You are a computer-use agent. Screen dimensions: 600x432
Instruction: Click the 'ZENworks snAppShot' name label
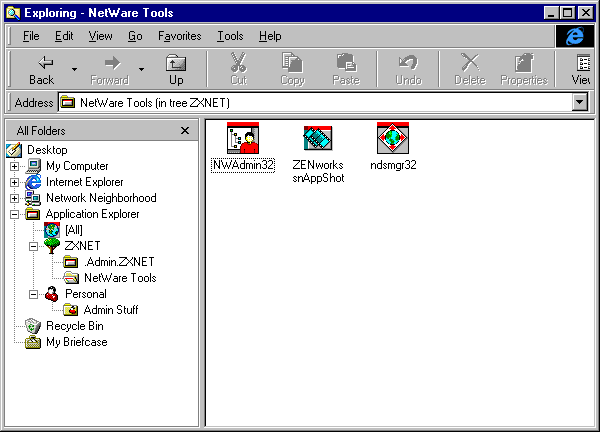318,171
